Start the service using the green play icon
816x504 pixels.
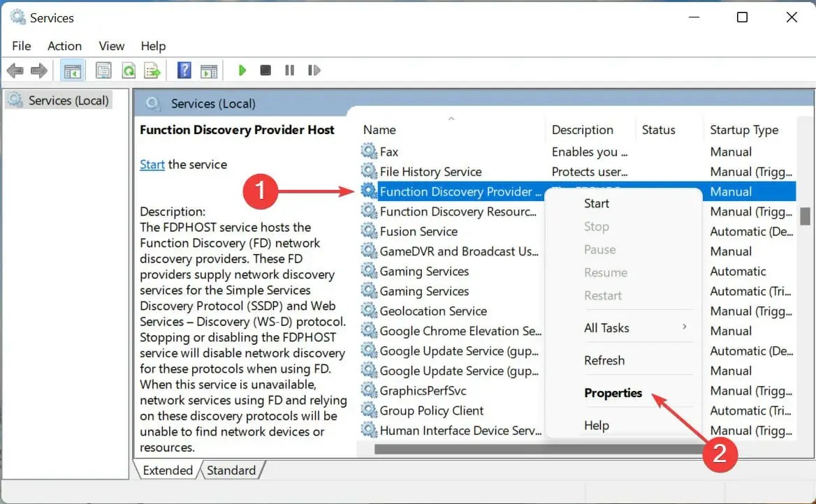click(x=242, y=70)
